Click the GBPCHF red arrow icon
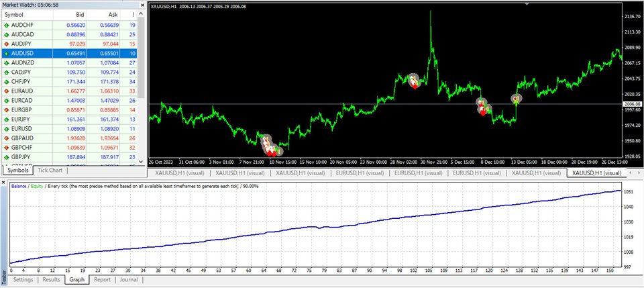 pyautogui.click(x=7, y=148)
